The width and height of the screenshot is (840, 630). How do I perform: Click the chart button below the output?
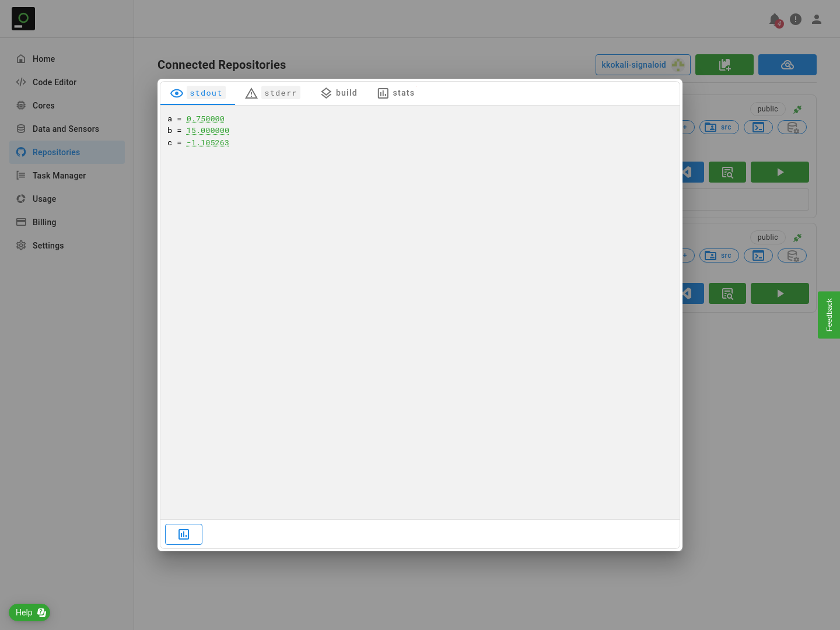click(184, 534)
